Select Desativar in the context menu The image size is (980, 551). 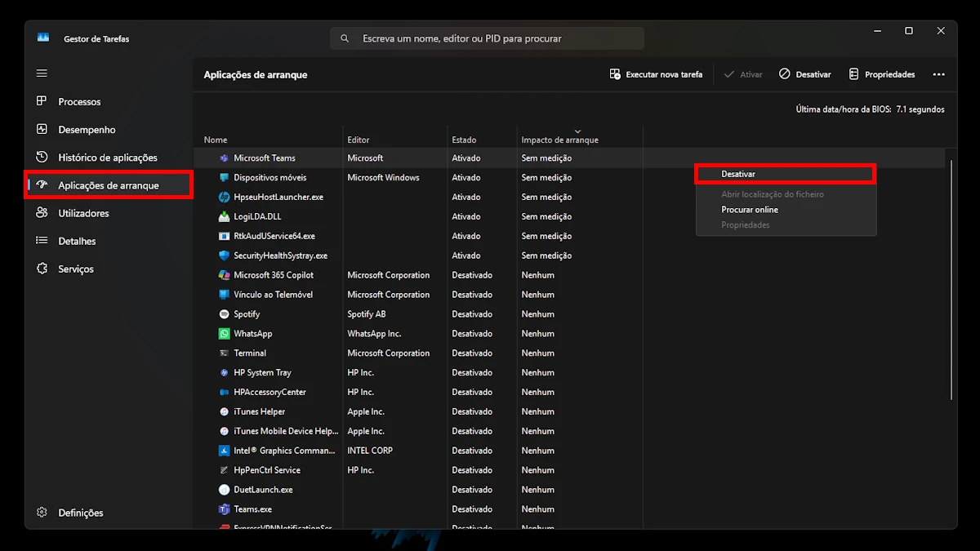pyautogui.click(x=738, y=174)
